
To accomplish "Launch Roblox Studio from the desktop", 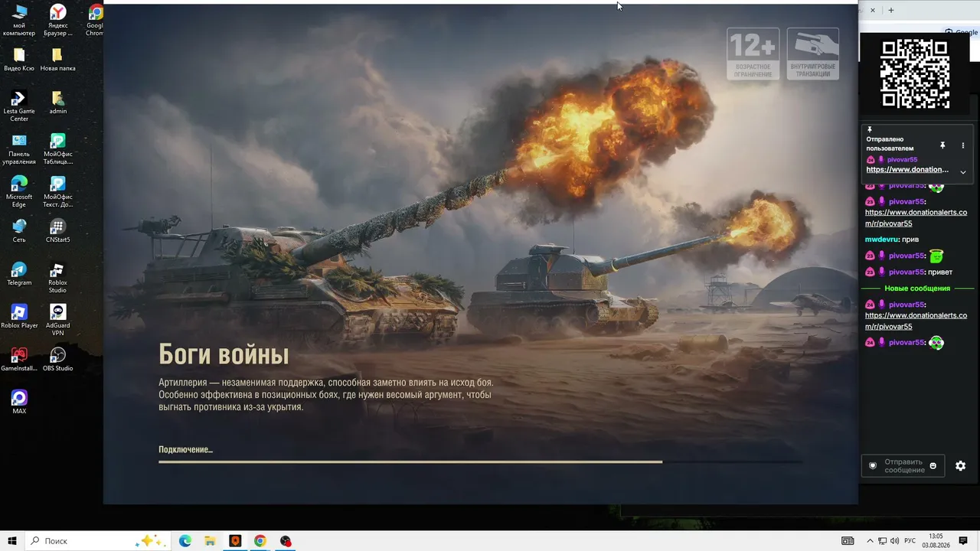I will [x=57, y=278].
